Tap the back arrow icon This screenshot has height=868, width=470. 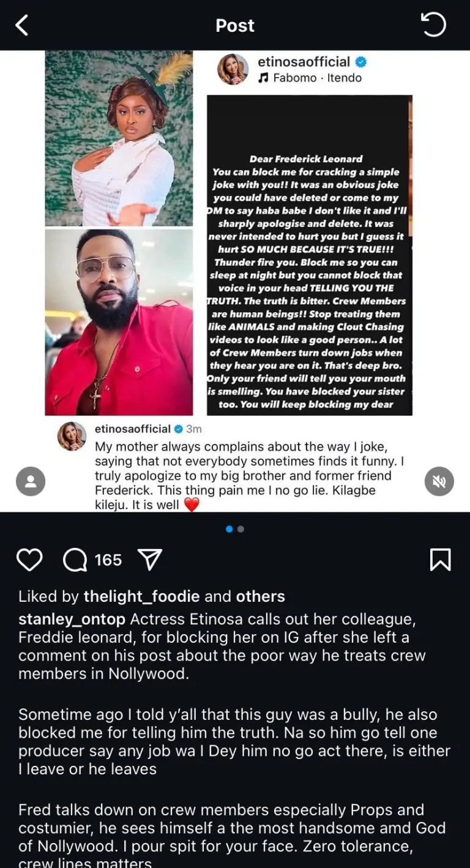coord(22,26)
